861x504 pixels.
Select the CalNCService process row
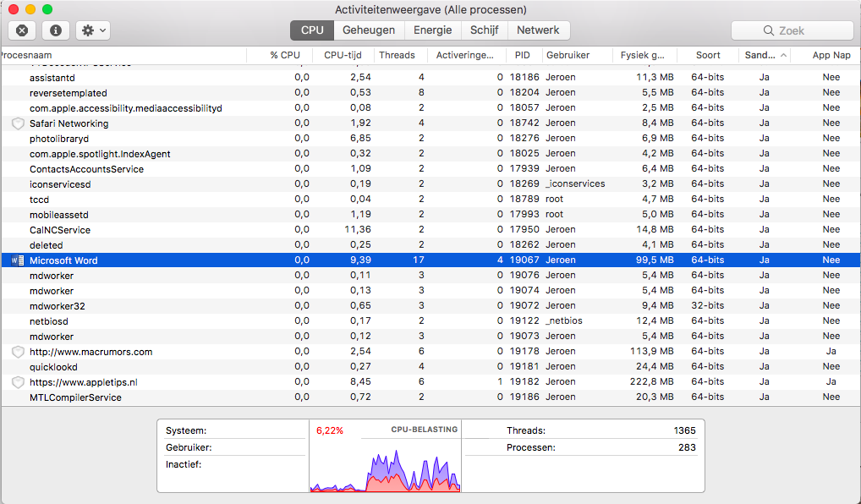pos(430,230)
